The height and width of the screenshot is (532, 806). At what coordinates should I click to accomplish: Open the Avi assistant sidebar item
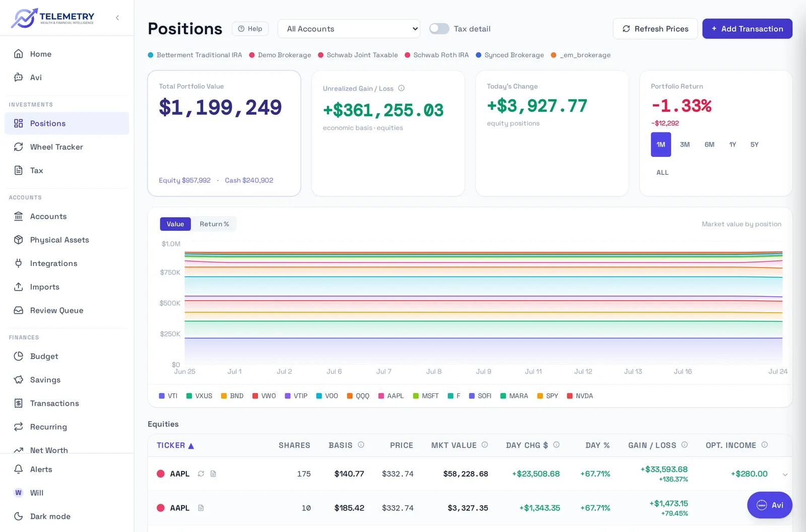pyautogui.click(x=66, y=77)
